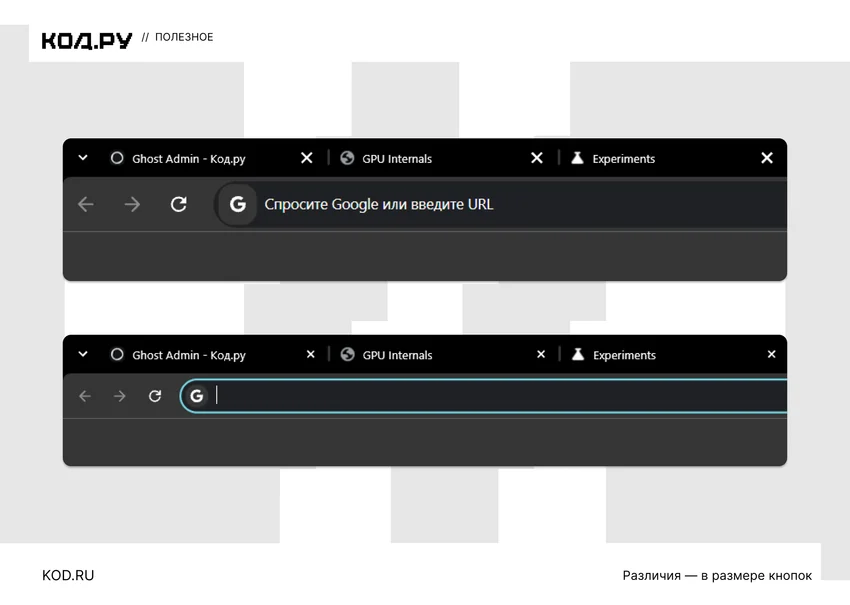Viewport: 850px width, 605px height.
Task: Select Experiments tab in upper browser
Action: tap(672, 158)
